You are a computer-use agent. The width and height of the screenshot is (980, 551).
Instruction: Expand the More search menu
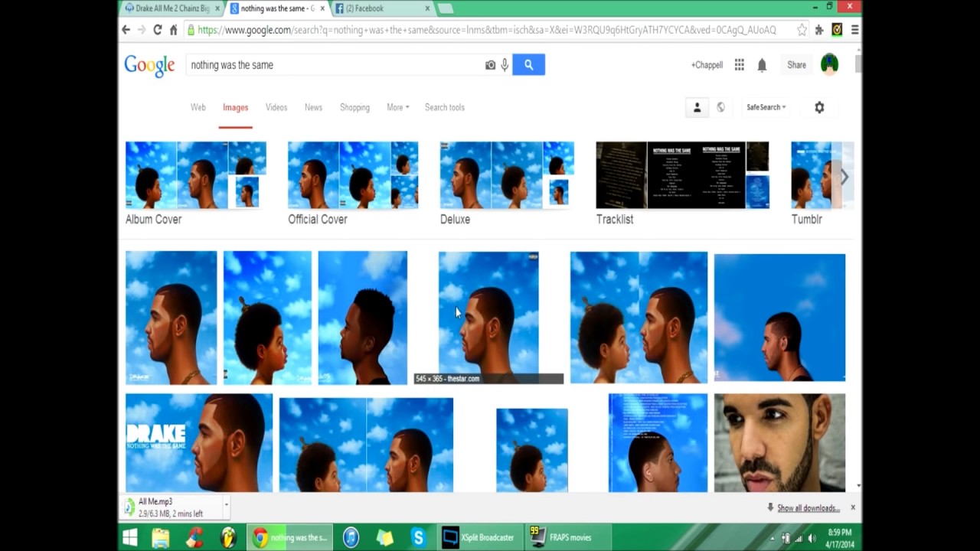coord(397,107)
